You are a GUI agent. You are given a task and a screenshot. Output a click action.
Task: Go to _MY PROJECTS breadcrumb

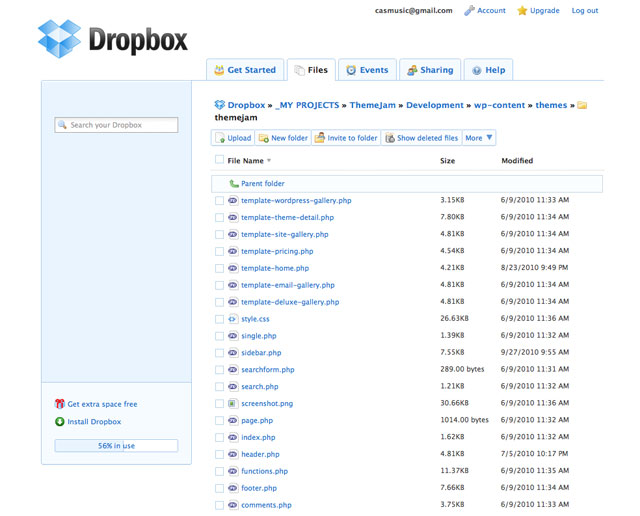tap(307, 105)
